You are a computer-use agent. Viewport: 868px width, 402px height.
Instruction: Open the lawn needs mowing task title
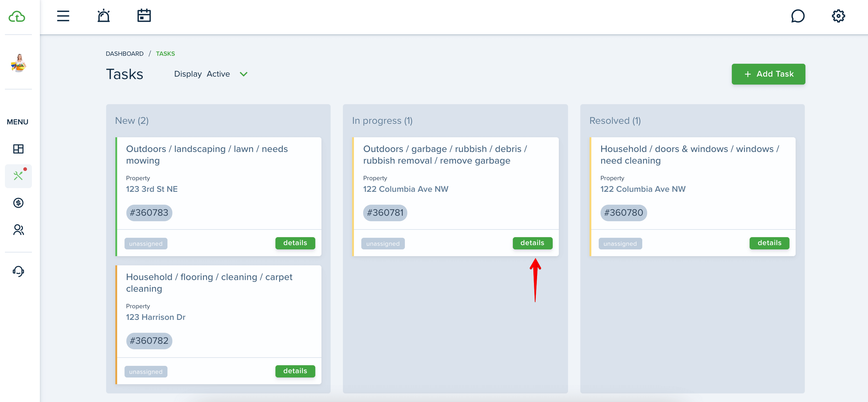pos(206,154)
